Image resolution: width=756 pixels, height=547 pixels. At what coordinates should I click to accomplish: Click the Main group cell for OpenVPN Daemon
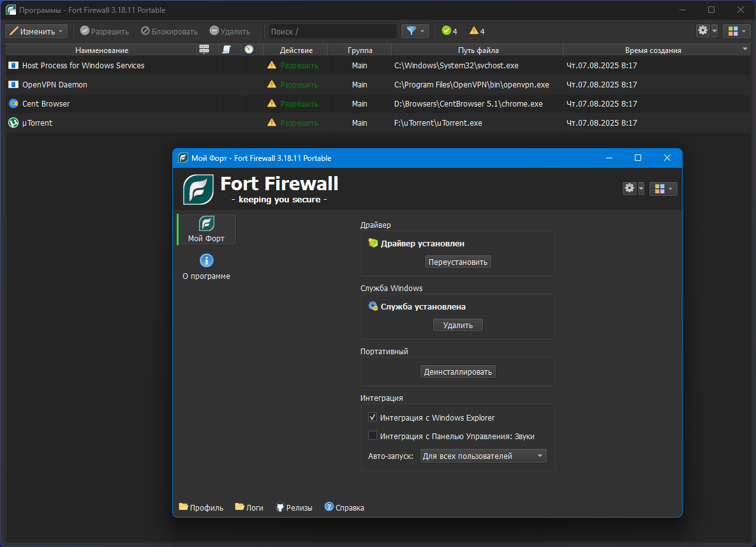coord(360,85)
